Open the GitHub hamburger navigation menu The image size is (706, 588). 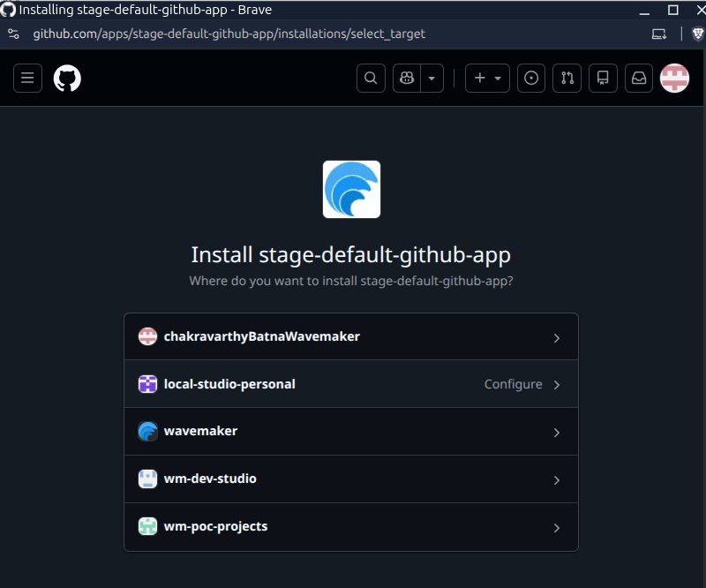[27, 78]
